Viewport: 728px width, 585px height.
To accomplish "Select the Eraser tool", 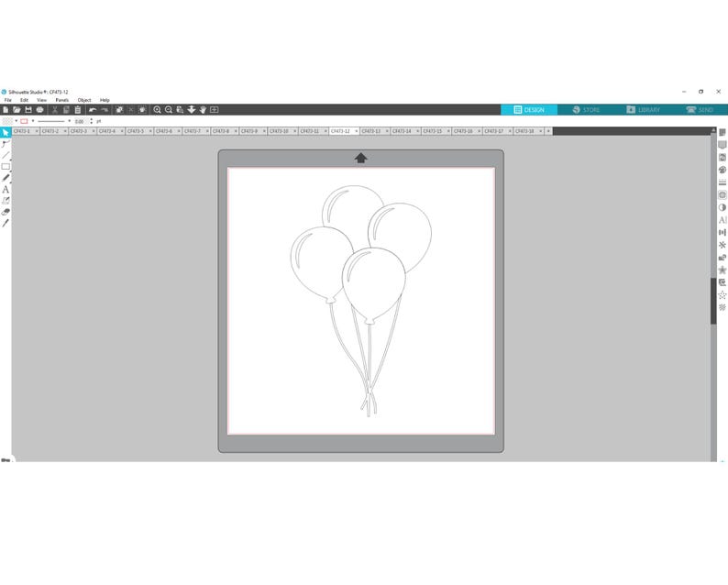I will [6, 212].
